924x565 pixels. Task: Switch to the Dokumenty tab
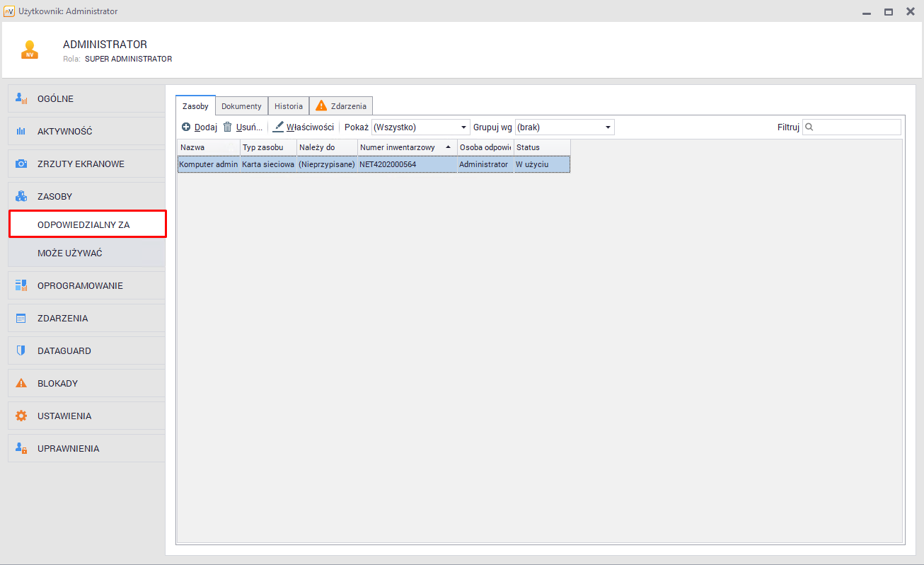tap(241, 106)
